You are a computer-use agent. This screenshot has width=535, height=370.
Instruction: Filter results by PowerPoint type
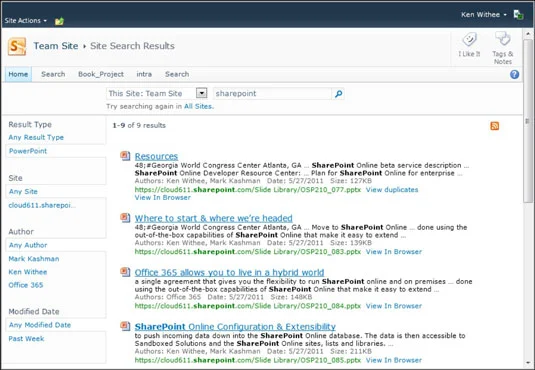tap(28, 151)
